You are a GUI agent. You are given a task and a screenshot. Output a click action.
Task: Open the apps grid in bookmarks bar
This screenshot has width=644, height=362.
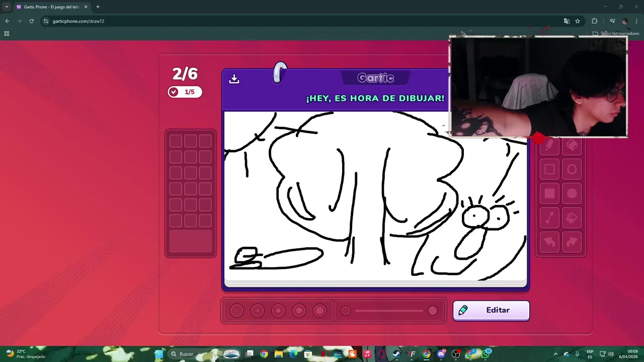point(7,34)
